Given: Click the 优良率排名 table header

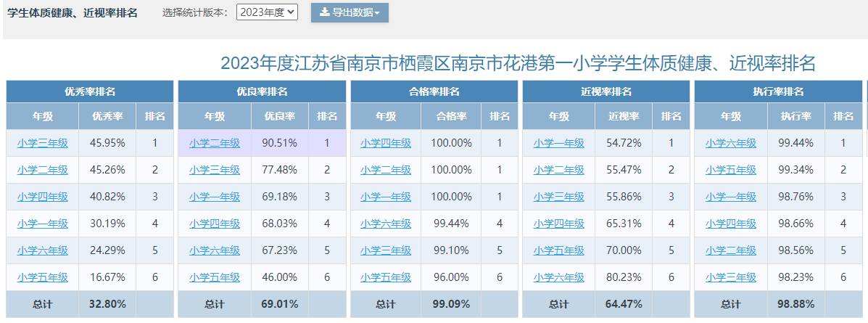Looking at the screenshot, I should pos(263,92).
